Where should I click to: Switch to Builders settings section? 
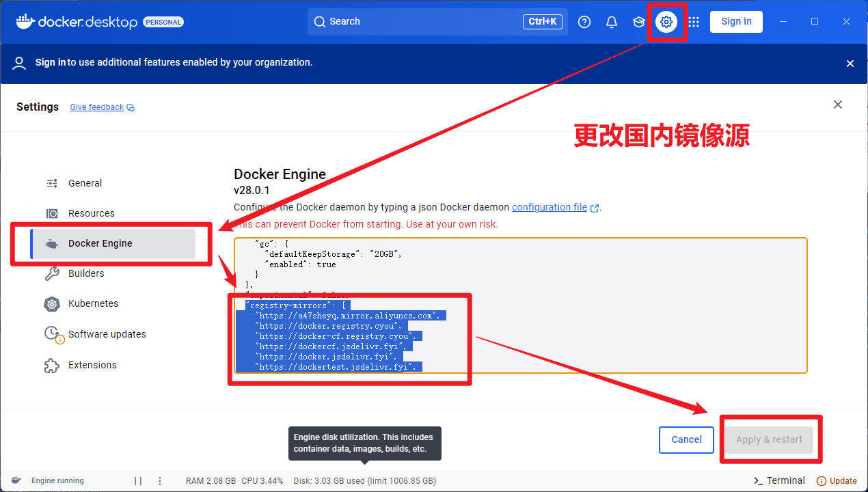[86, 273]
